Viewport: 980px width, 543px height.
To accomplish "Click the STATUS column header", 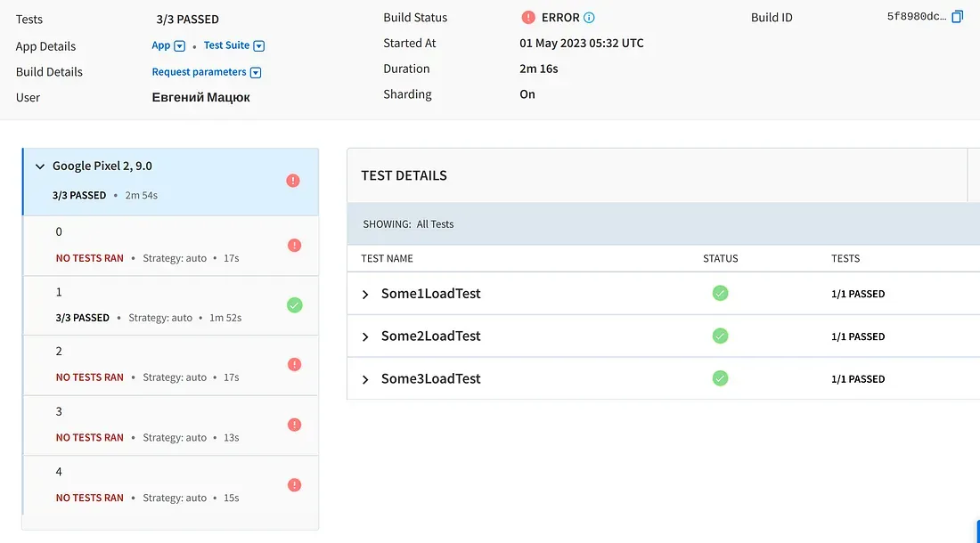I will tap(720, 258).
